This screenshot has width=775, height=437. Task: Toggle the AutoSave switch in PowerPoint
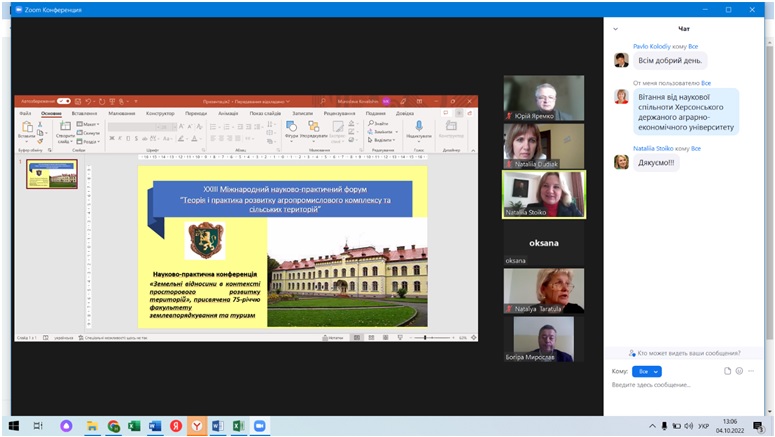[x=63, y=101]
